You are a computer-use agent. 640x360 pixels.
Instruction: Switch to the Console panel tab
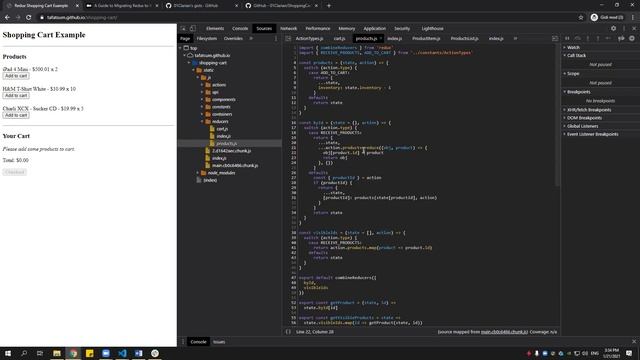pyautogui.click(x=240, y=29)
